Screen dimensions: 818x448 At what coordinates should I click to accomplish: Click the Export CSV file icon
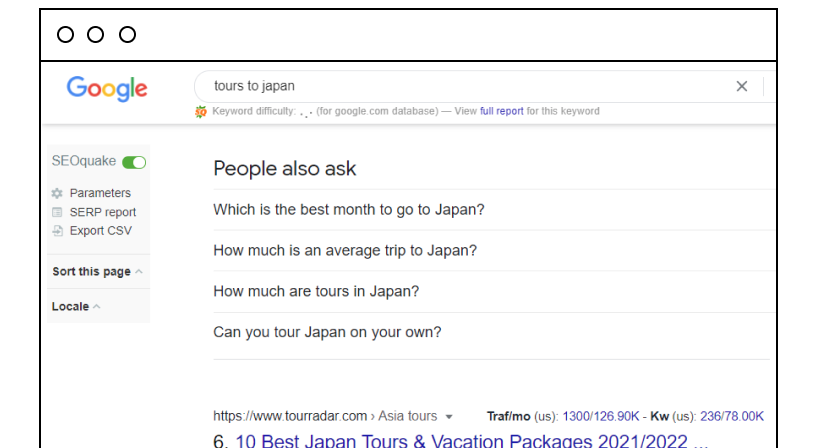[57, 231]
